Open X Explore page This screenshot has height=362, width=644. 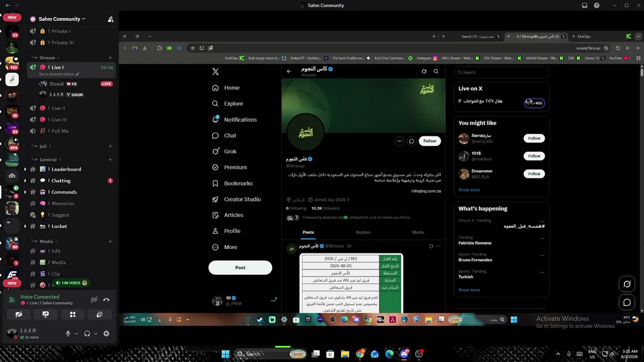[x=227, y=104]
